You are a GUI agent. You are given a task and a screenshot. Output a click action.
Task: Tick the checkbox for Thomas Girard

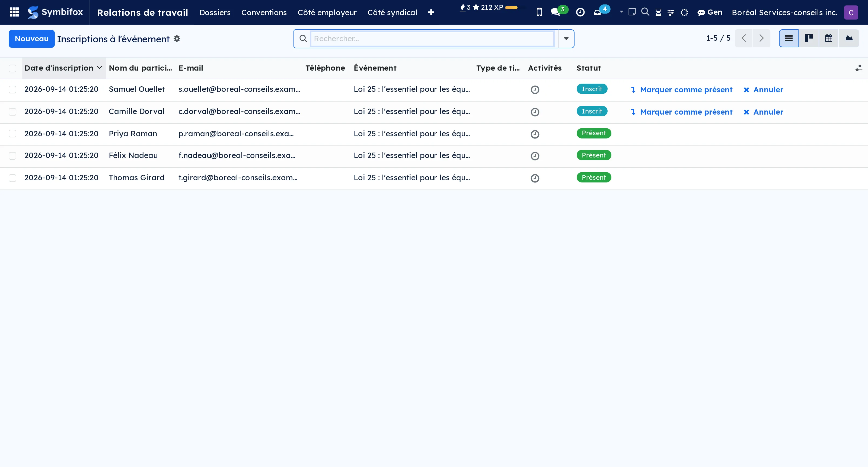point(12,178)
